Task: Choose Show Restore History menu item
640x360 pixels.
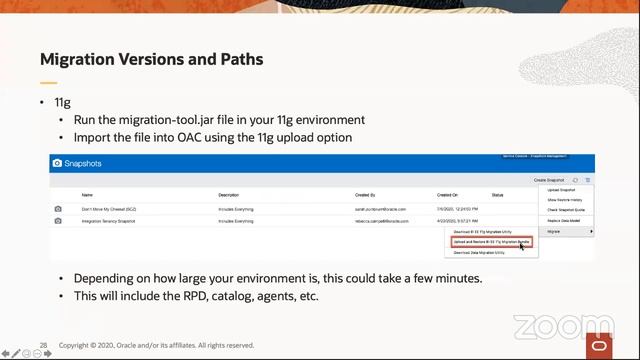Action: point(565,200)
